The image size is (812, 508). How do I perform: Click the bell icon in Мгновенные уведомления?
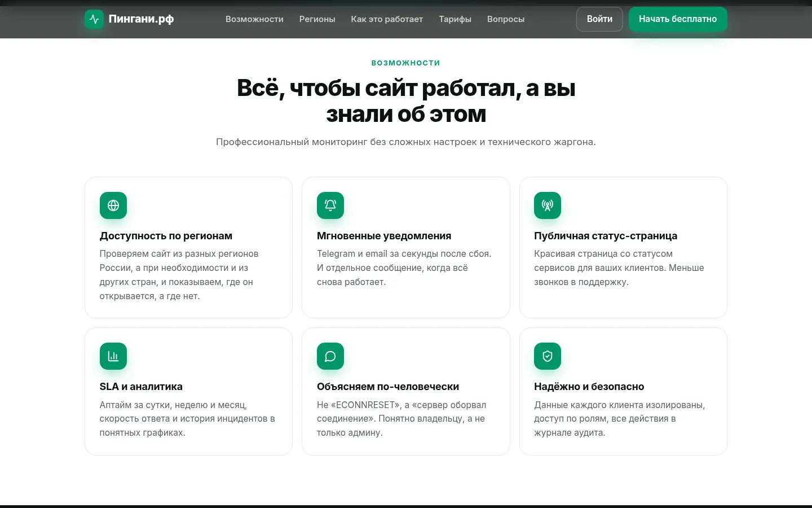[x=330, y=205]
